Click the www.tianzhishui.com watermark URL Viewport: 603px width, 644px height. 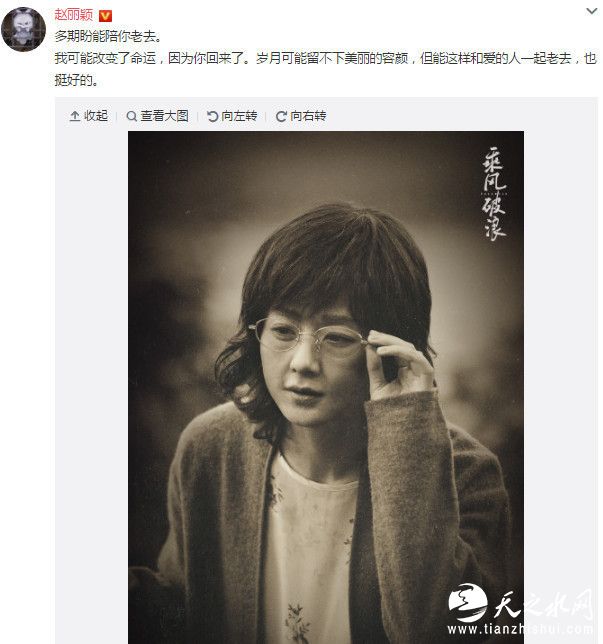point(520,629)
